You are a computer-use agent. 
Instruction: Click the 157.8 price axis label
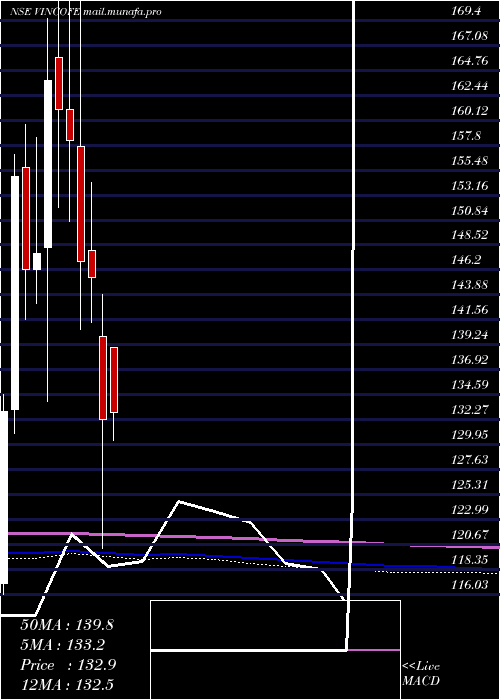tap(466, 136)
